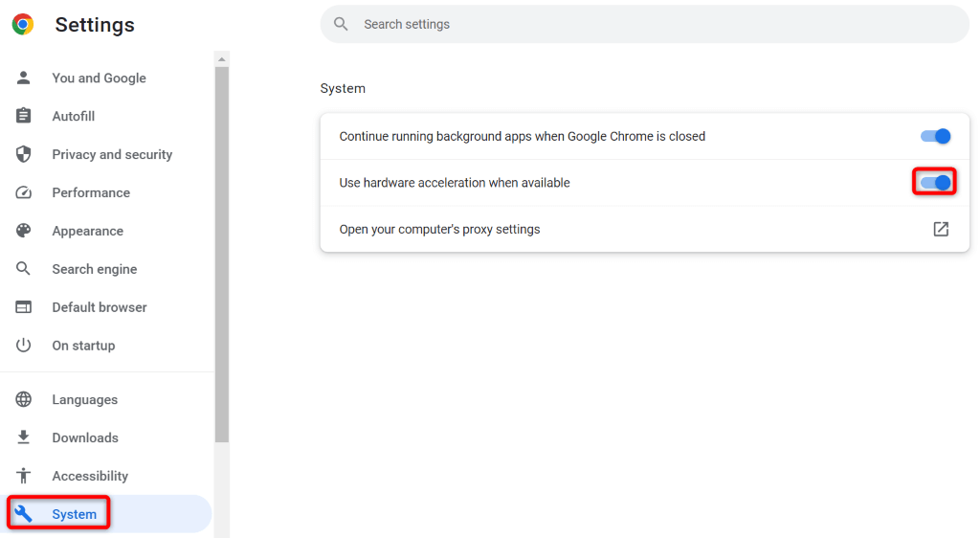Viewport: 980px width, 538px height.
Task: Select Default browser in sidebar
Action: pos(99,307)
